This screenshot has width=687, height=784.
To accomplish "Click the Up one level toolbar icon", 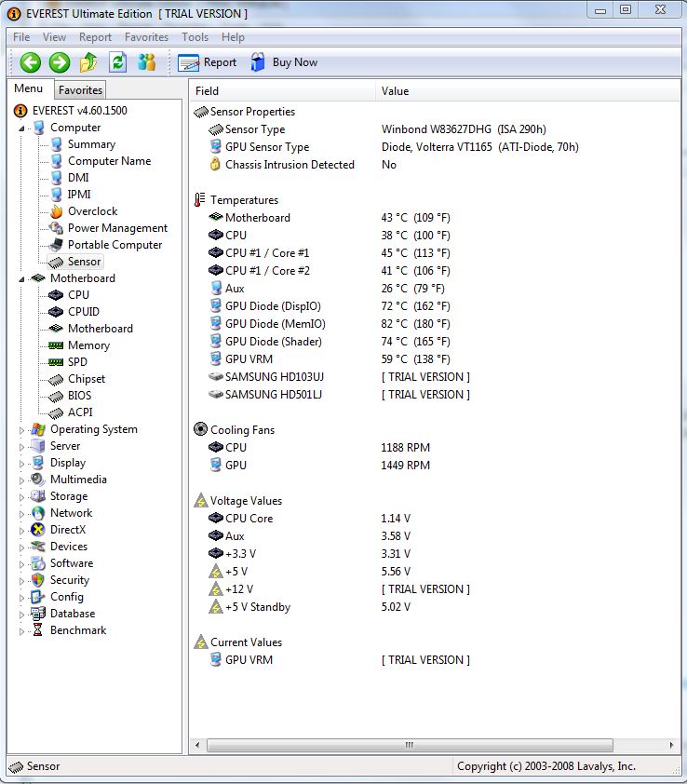I will (x=88, y=62).
